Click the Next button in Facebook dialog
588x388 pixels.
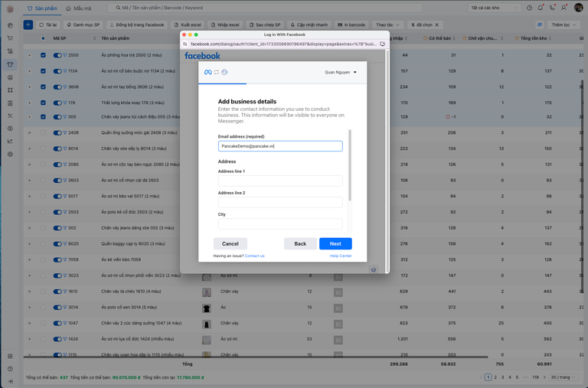tap(335, 243)
